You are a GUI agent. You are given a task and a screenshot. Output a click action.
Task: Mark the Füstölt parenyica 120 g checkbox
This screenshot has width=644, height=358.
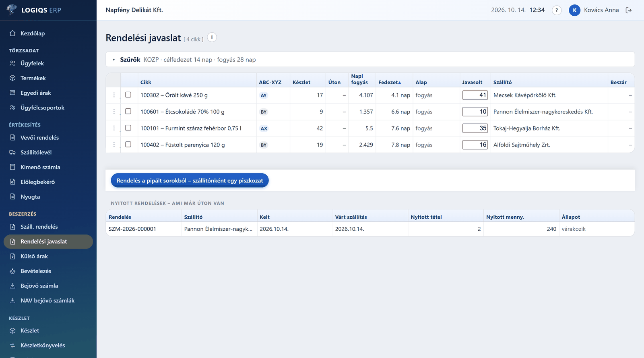(x=128, y=144)
